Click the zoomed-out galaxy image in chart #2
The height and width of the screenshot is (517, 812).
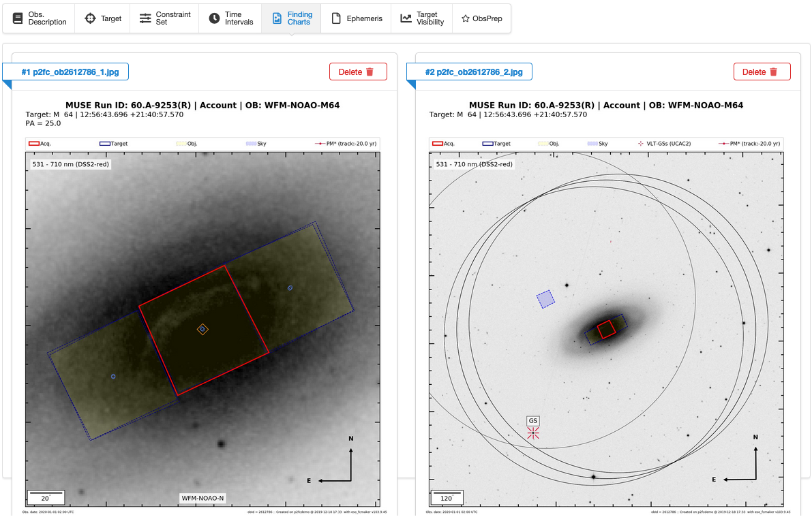606,329
